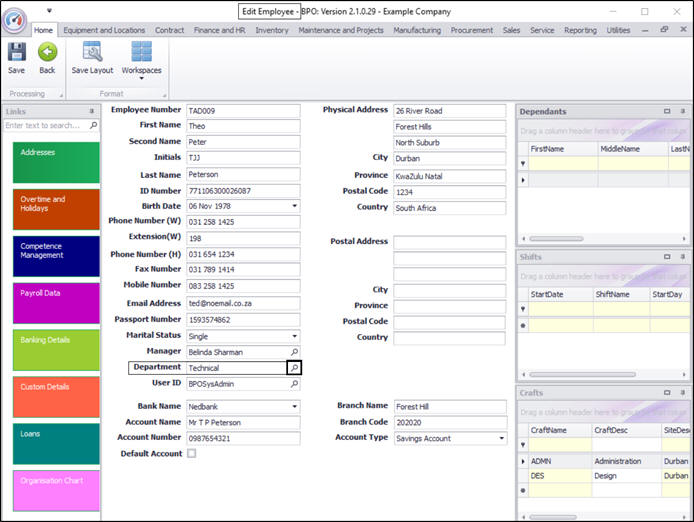Toggle the Default Account checkbox
The image size is (694, 522).
pos(192,454)
